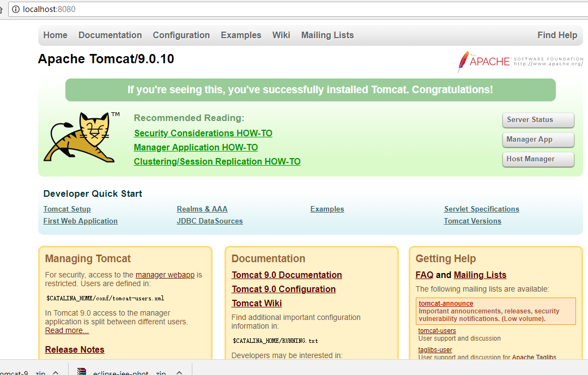
Task: Click the Tomcat Versions link
Action: (x=472, y=221)
